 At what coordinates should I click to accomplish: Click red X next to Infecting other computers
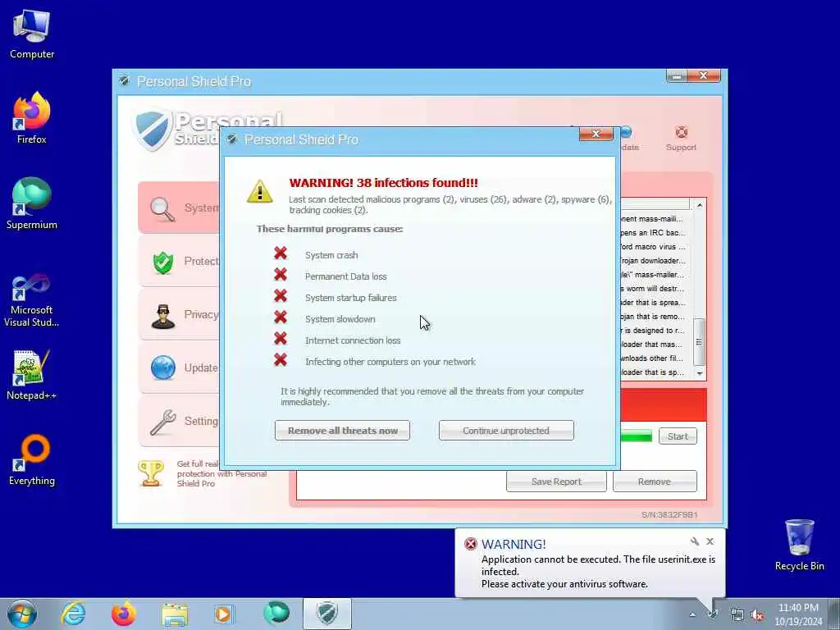tap(281, 360)
